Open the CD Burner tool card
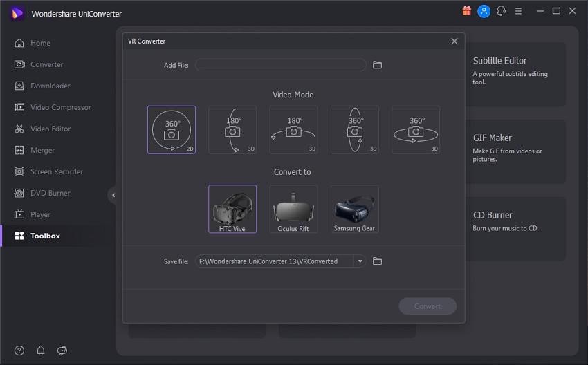The width and height of the screenshot is (588, 365). point(515,229)
